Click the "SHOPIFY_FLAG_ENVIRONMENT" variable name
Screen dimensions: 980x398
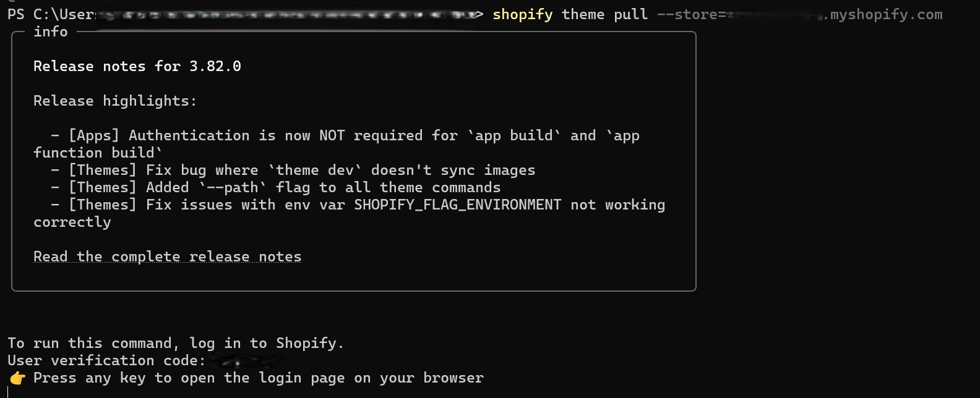[x=458, y=205]
